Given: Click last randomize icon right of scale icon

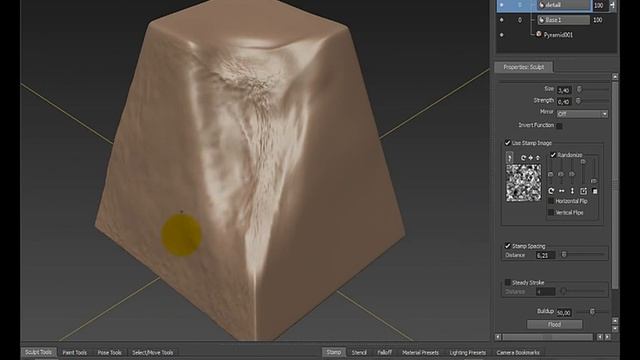Looking at the screenshot, I should [x=595, y=191].
